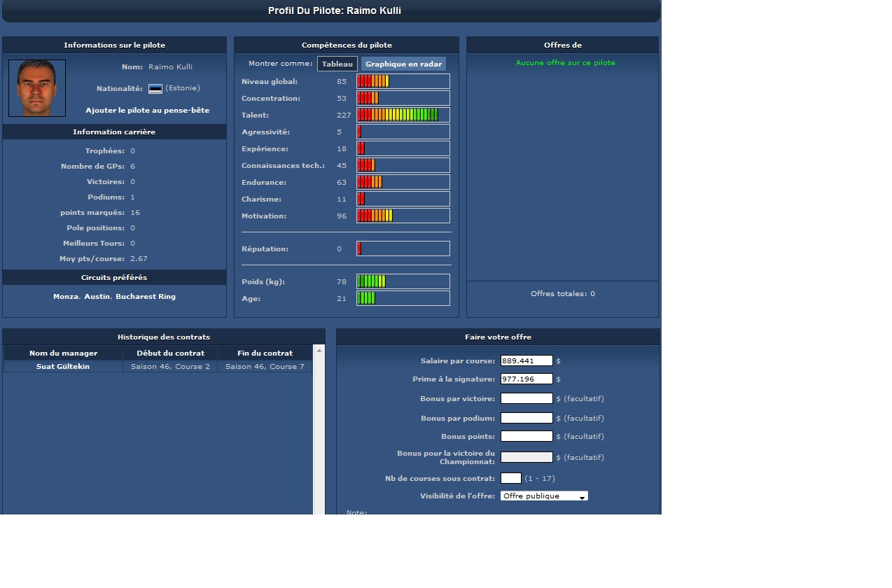Viewport: 892px width, 588px height.
Task: Click the 'Saison 46, Course 2' cell
Action: pyautogui.click(x=170, y=367)
